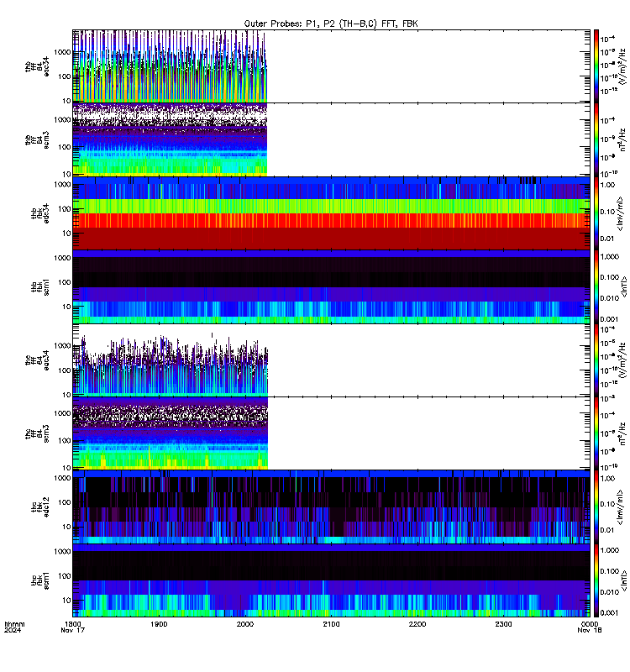Click the "thc fff 64 scm3" y-axis label
Screen dimensions: 630x672
37,433
